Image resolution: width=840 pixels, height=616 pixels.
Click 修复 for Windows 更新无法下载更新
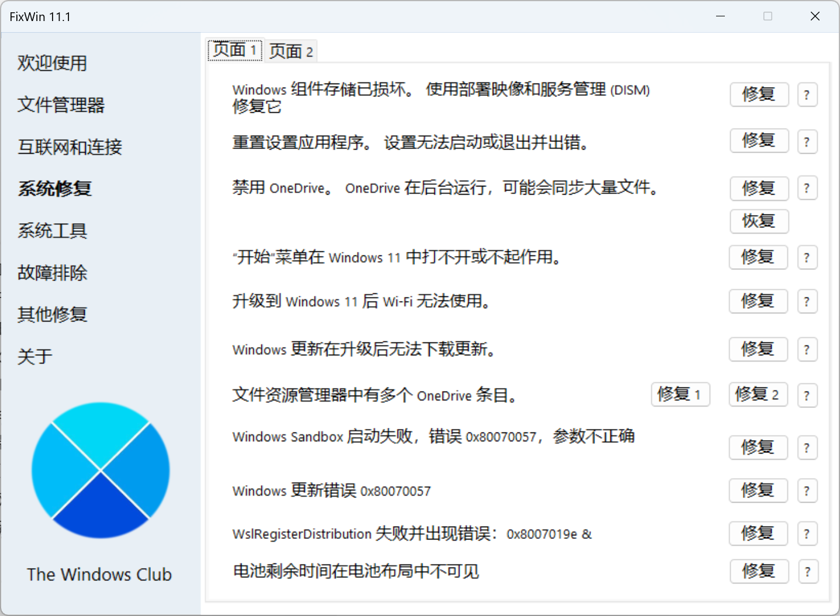click(x=758, y=349)
